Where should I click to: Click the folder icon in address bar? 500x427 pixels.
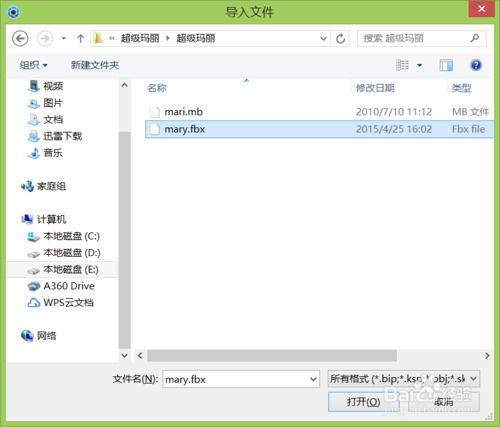98,38
